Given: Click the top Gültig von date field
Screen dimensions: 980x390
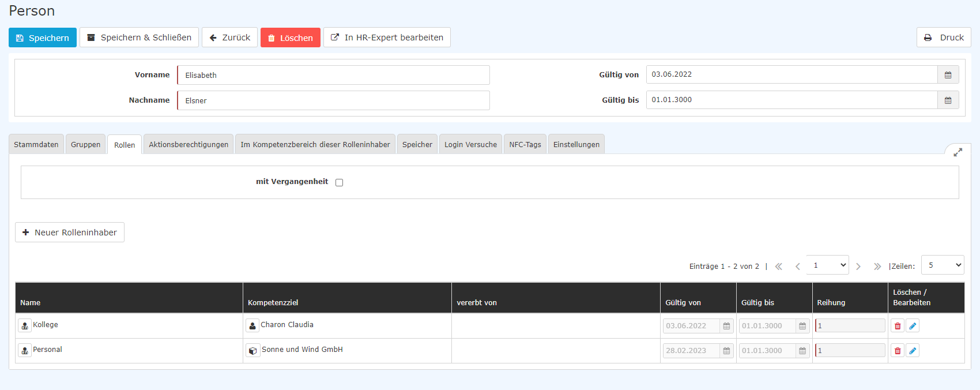Looking at the screenshot, I should (x=791, y=74).
